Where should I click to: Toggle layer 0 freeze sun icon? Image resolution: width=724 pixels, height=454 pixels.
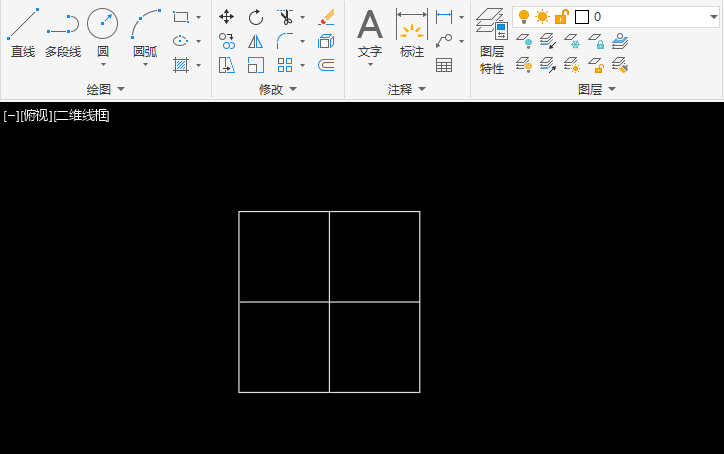point(543,17)
